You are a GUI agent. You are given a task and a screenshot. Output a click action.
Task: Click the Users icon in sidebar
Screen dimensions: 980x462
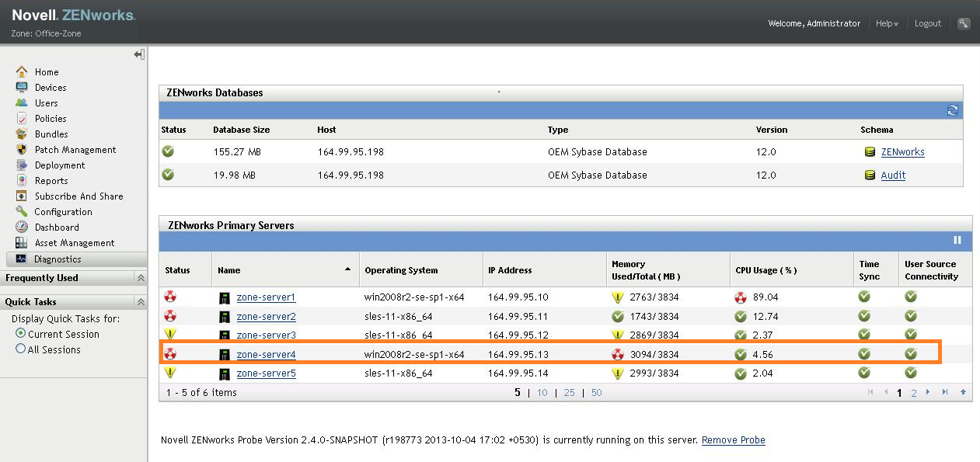click(x=22, y=102)
